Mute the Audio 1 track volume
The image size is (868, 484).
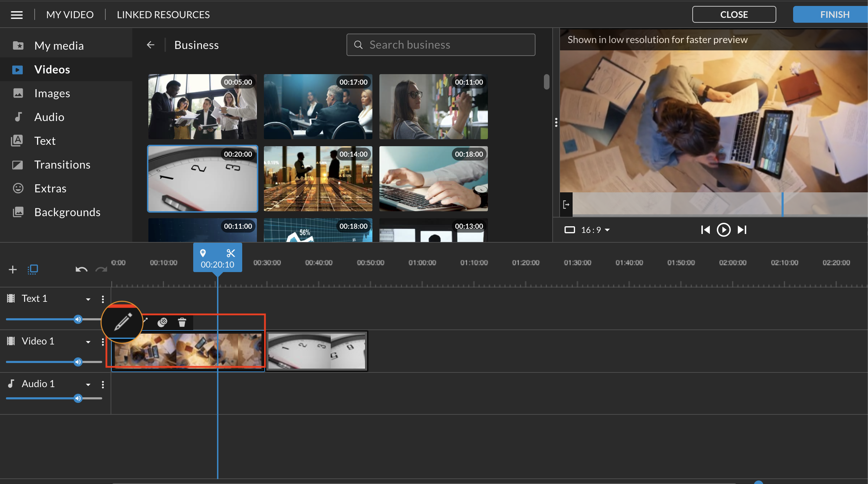78,398
